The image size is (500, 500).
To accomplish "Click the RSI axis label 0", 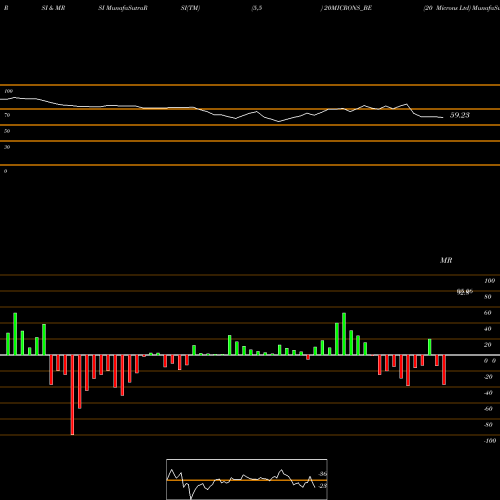I will coord(5,171).
